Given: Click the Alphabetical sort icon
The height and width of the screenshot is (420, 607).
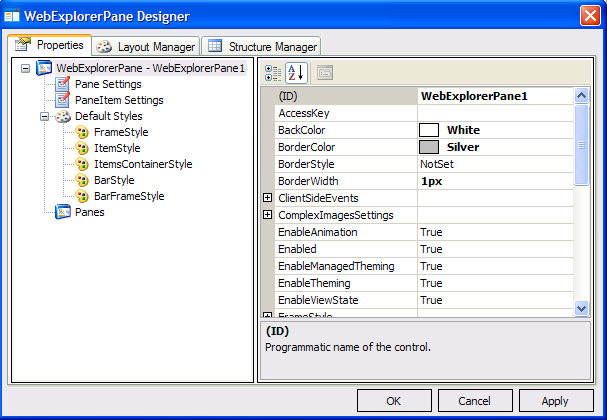Looking at the screenshot, I should (x=297, y=72).
